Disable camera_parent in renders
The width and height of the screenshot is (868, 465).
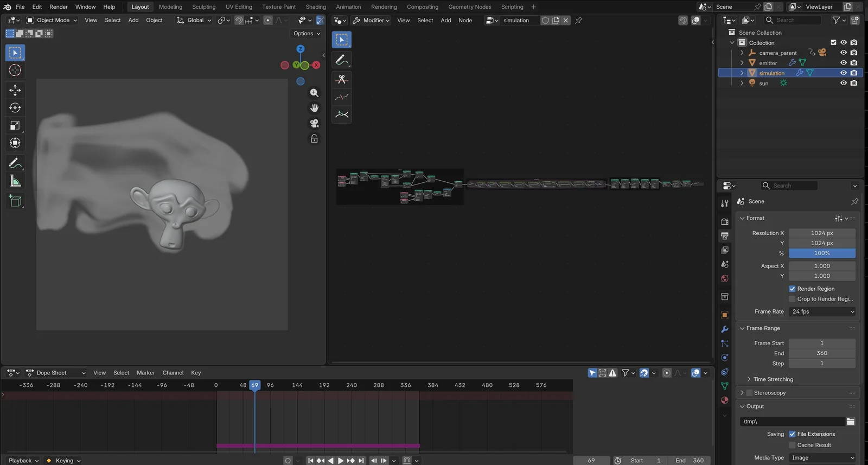click(x=854, y=53)
